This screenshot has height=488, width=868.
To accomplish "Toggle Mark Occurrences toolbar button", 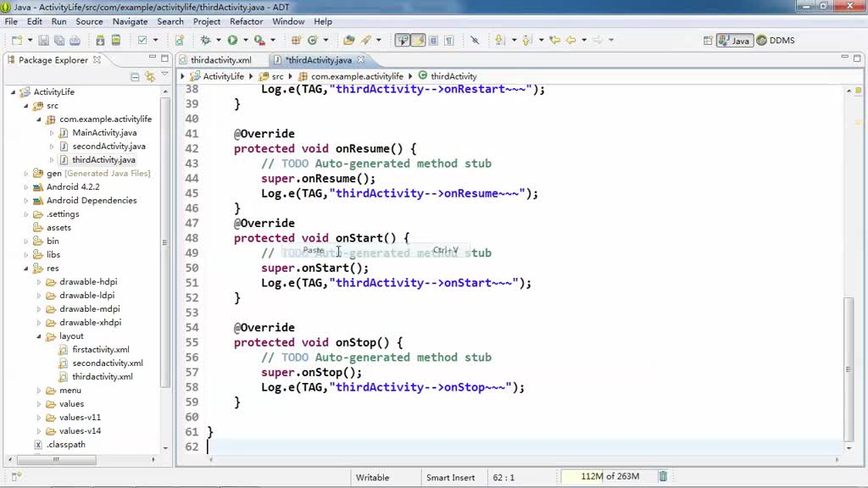I will click(x=403, y=41).
